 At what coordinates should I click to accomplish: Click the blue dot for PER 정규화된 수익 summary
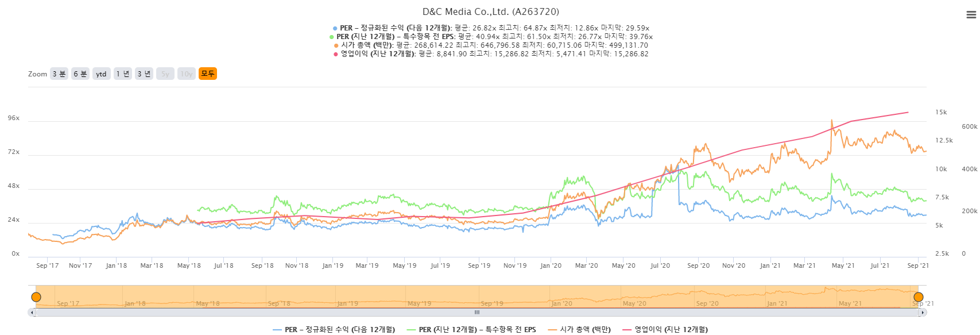point(335,28)
